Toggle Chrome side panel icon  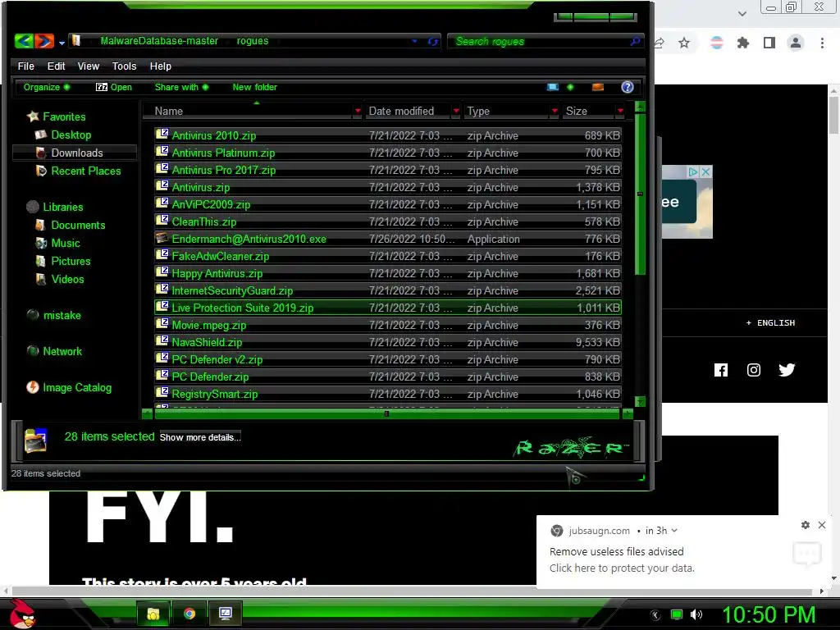pyautogui.click(x=769, y=43)
